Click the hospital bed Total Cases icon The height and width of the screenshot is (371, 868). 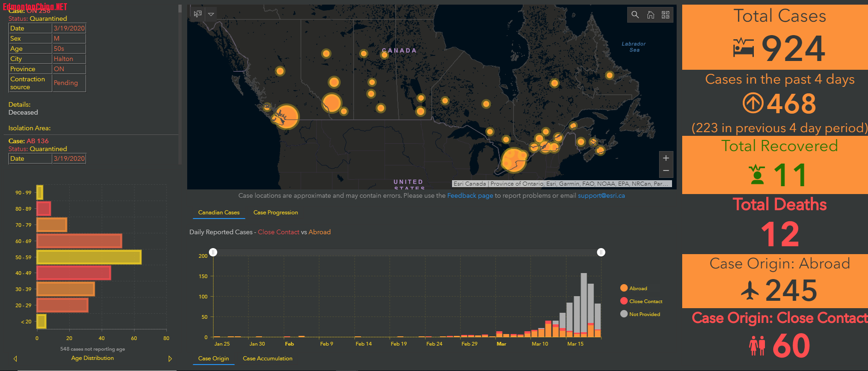[744, 48]
